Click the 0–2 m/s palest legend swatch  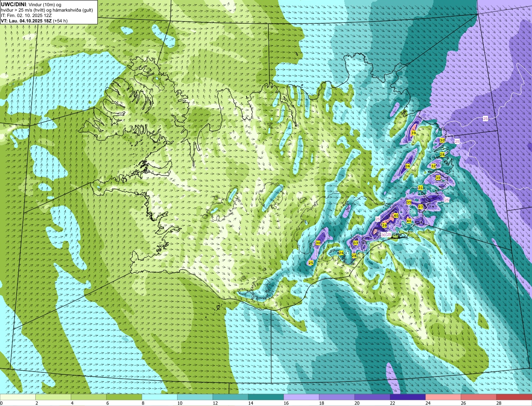[18, 397]
